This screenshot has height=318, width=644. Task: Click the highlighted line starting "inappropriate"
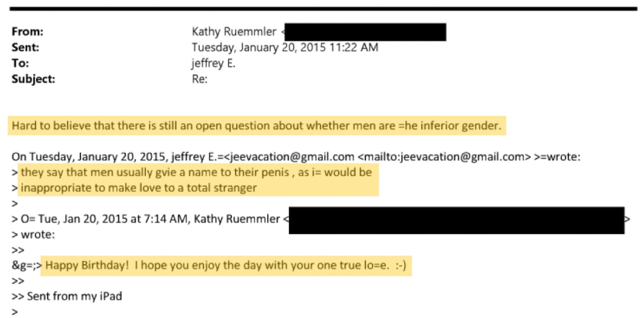tap(138, 188)
